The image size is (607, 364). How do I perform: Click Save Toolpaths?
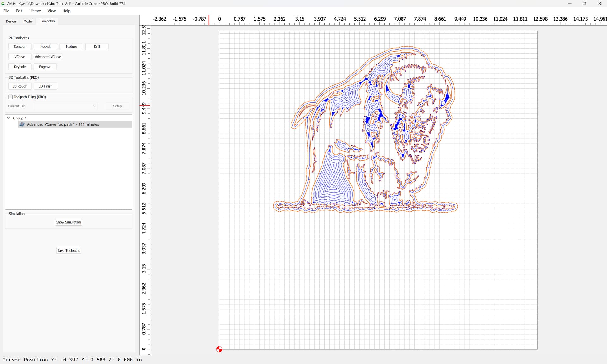[x=69, y=250]
